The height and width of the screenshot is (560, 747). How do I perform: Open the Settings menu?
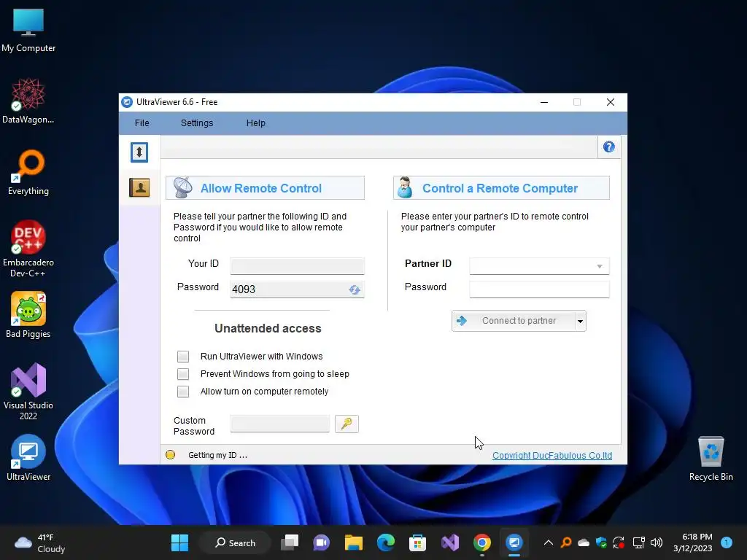(x=197, y=122)
